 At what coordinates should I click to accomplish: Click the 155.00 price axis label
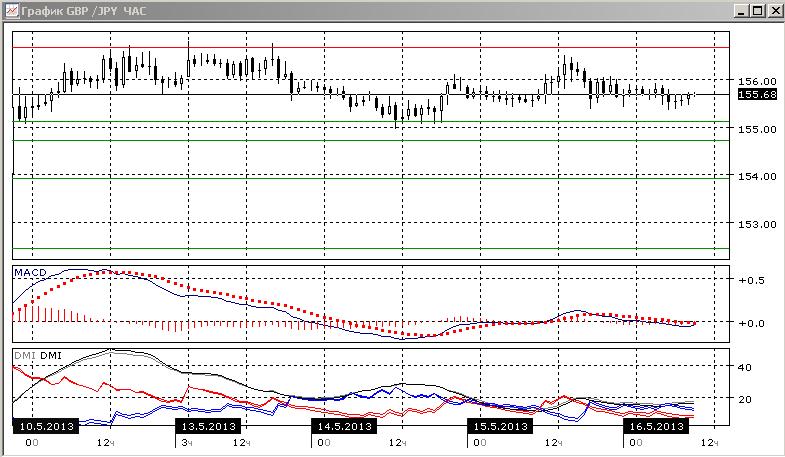coord(757,129)
